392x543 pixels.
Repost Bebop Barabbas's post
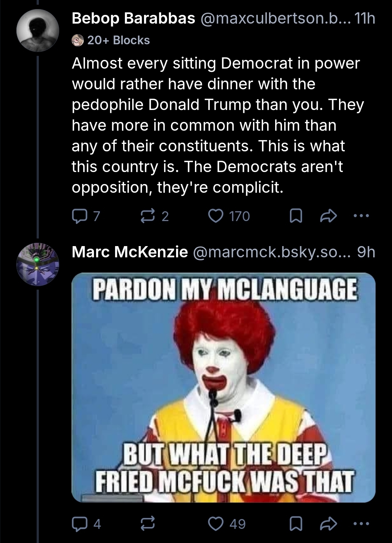pyautogui.click(x=147, y=216)
